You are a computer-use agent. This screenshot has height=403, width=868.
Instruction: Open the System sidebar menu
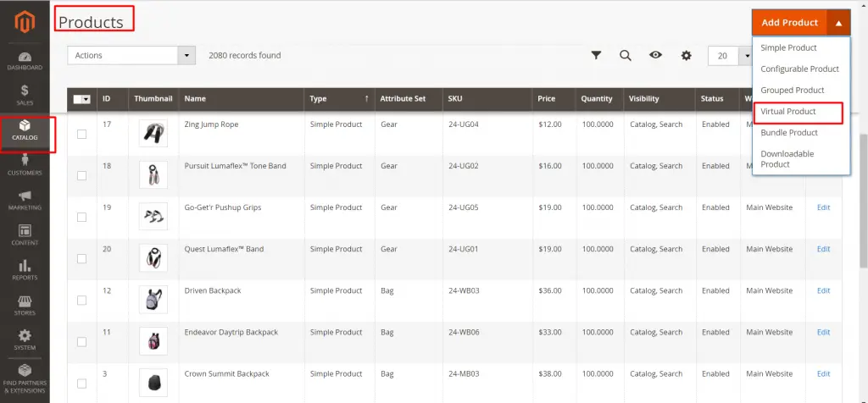click(x=25, y=340)
